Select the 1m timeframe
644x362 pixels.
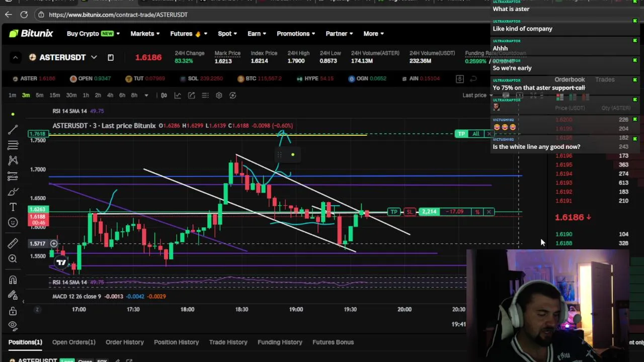12,95
